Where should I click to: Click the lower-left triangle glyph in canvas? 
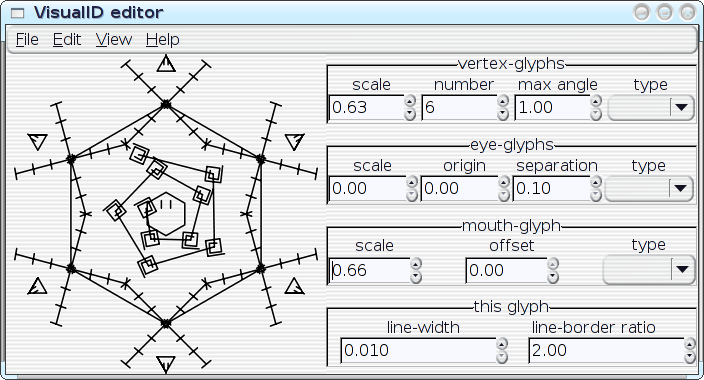37,286
